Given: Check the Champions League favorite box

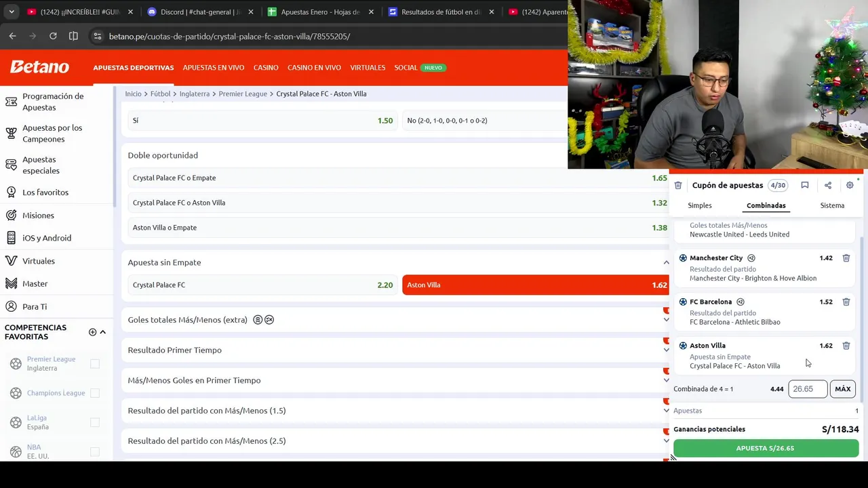Looking at the screenshot, I should point(95,393).
